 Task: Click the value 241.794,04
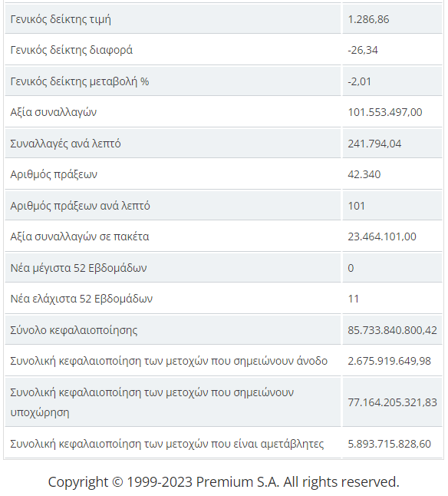tap(374, 144)
